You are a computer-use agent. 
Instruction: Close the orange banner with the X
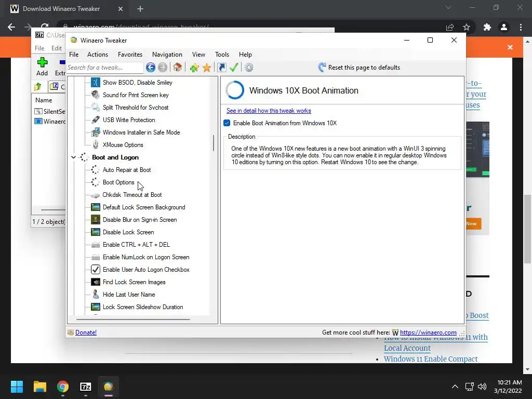[510, 47]
